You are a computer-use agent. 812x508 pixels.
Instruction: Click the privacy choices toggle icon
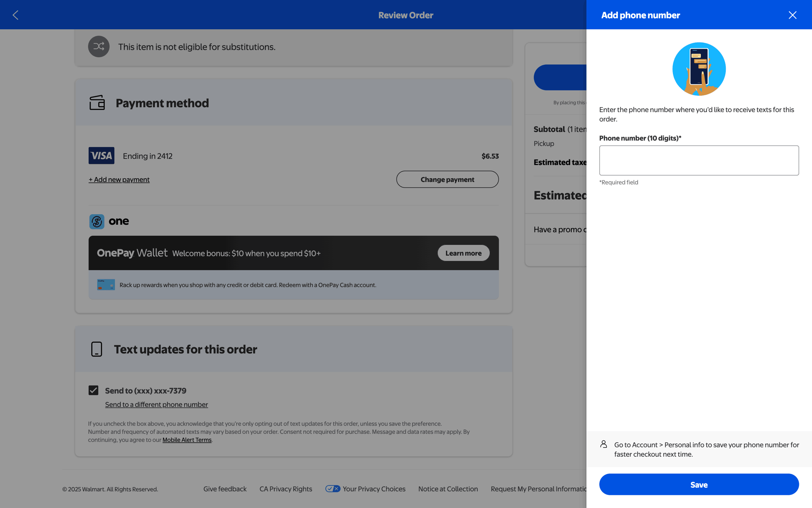point(332,489)
